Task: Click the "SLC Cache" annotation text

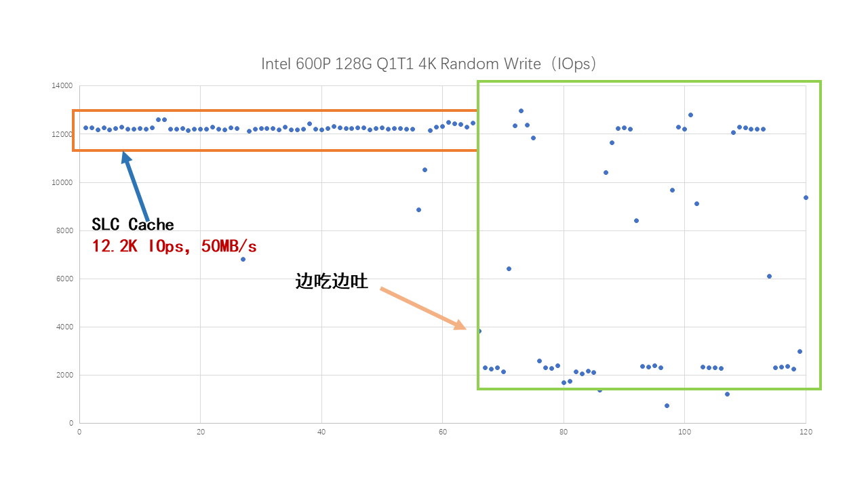Action: [x=133, y=224]
